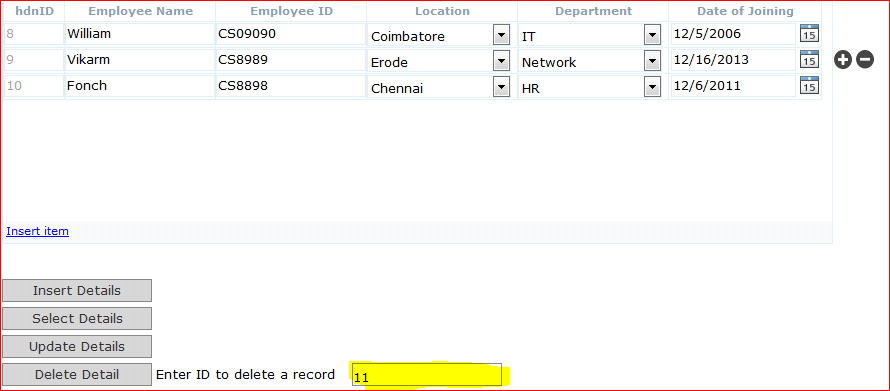Viewport: 890px width, 391px height.
Task: Edit Employee Name field containing William
Action: (x=140, y=34)
